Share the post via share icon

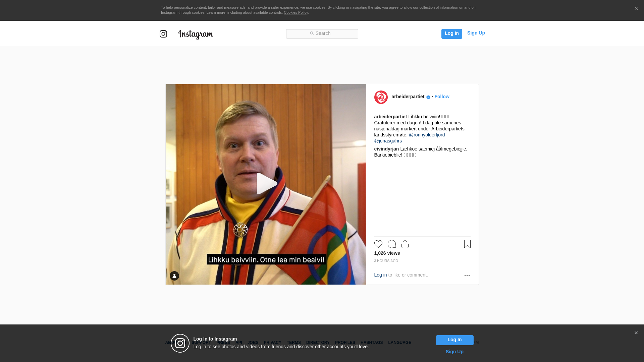(405, 244)
